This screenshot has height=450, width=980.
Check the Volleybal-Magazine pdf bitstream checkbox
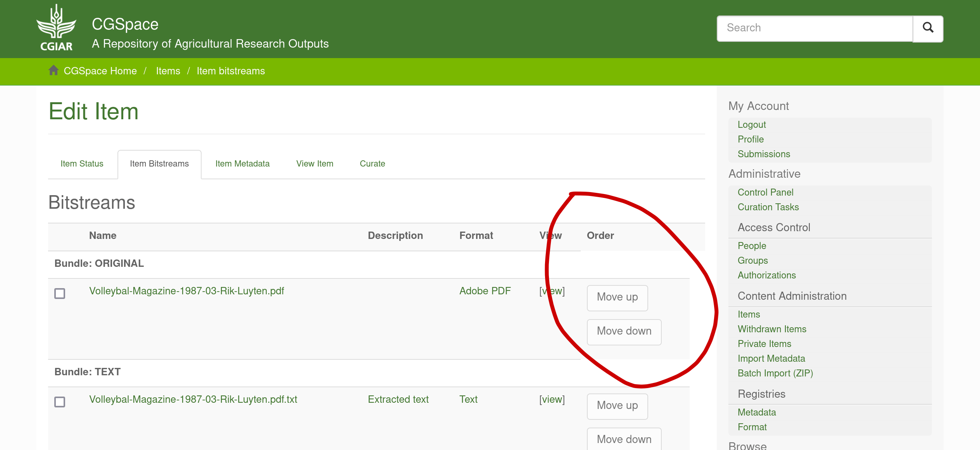[60, 294]
